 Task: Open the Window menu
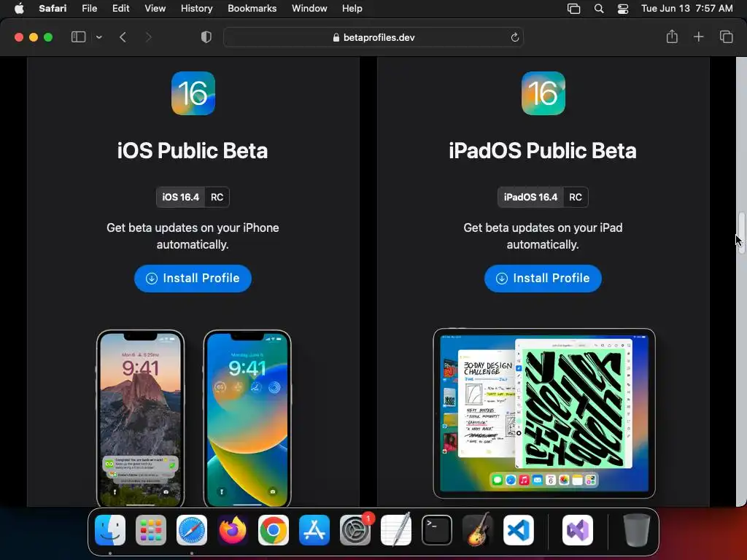[x=309, y=9]
